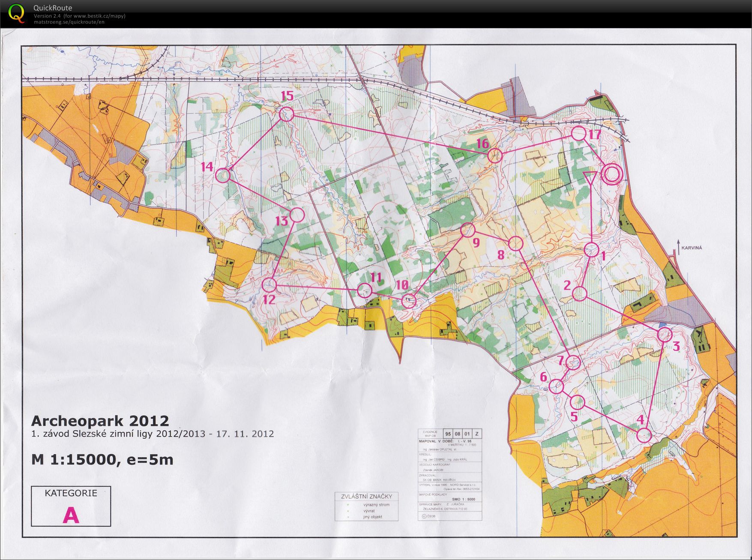Image resolution: width=752 pixels, height=560 pixels.
Task: Select control circle 11
Action: click(x=365, y=290)
